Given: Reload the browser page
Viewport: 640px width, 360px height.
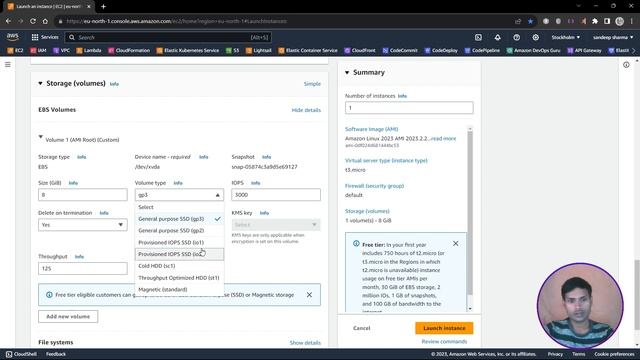Looking at the screenshot, I should (33, 21).
